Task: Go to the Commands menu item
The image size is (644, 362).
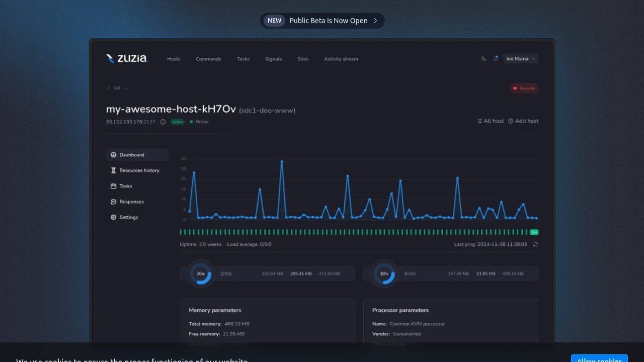Action: [x=208, y=59]
